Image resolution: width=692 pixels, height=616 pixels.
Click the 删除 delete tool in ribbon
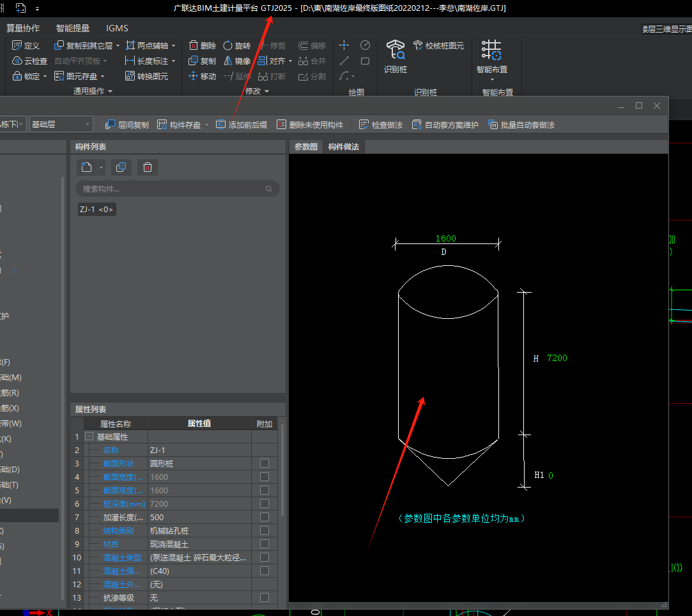click(202, 45)
